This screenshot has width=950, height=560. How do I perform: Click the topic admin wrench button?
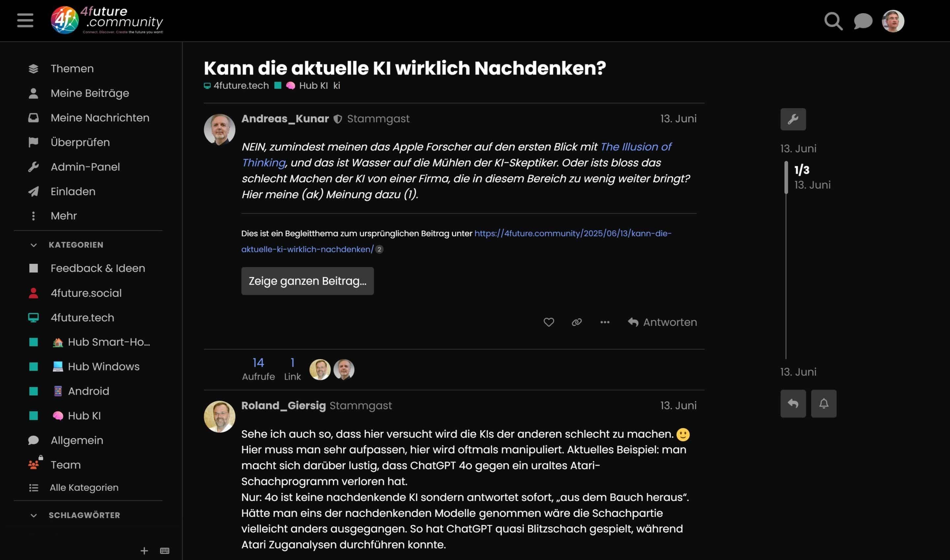793,119
